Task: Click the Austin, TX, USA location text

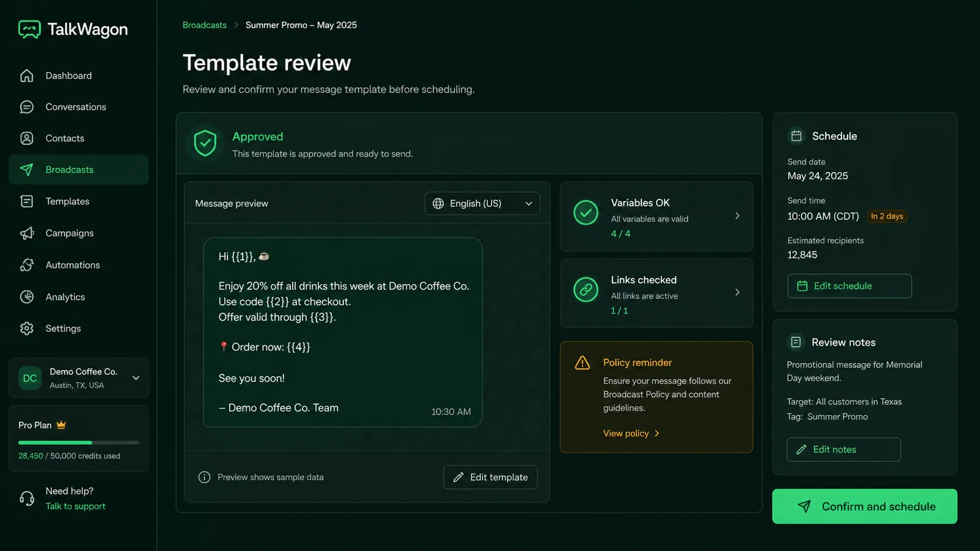Action: tap(77, 385)
